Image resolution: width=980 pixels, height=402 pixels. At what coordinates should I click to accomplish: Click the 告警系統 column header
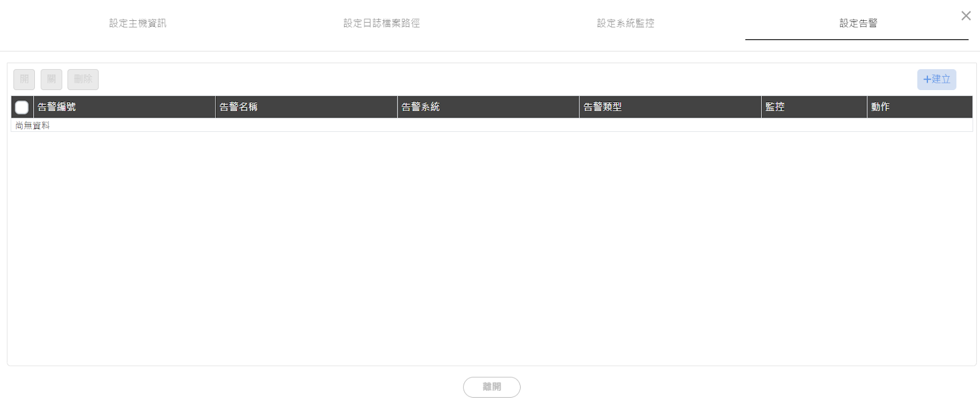tap(488, 107)
